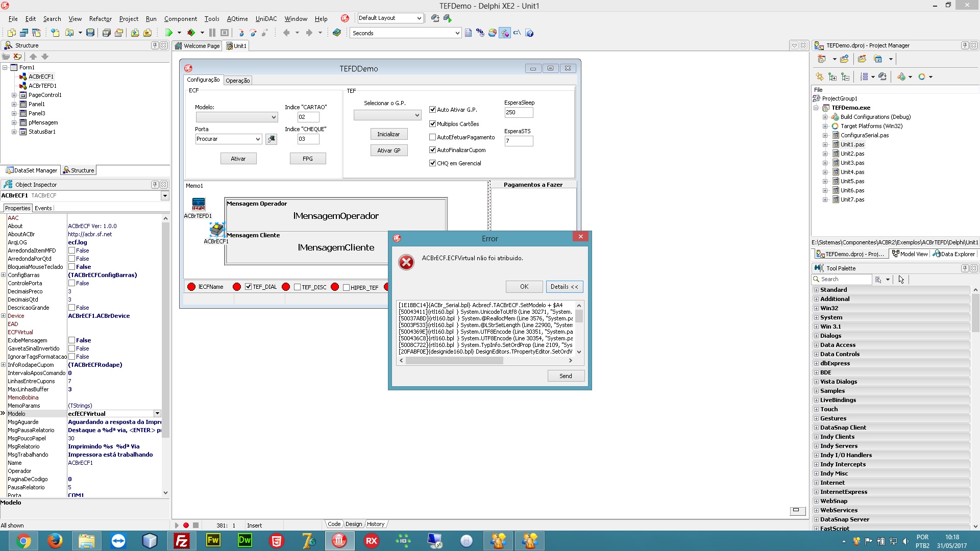Select the ACBrECF1 printer component icon on form

(x=217, y=229)
